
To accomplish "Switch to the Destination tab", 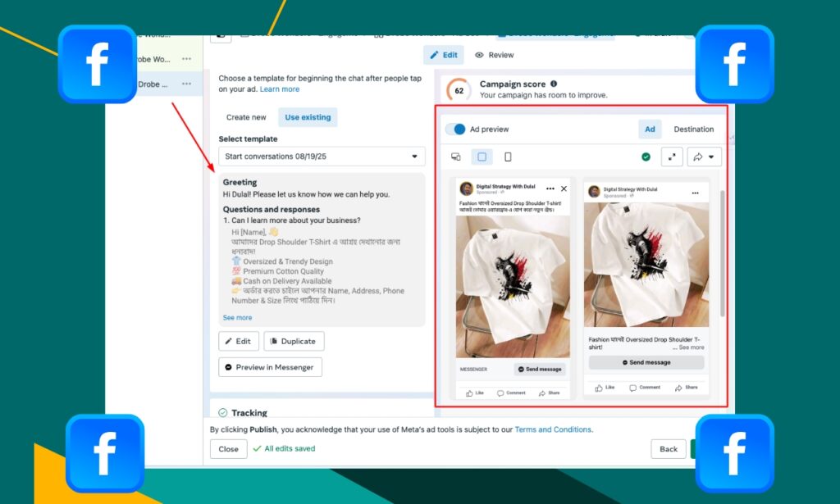I will (693, 129).
